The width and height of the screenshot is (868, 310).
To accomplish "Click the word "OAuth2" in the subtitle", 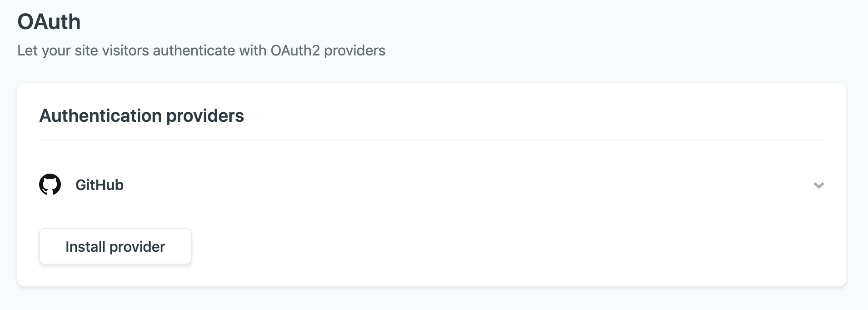I will [x=295, y=50].
